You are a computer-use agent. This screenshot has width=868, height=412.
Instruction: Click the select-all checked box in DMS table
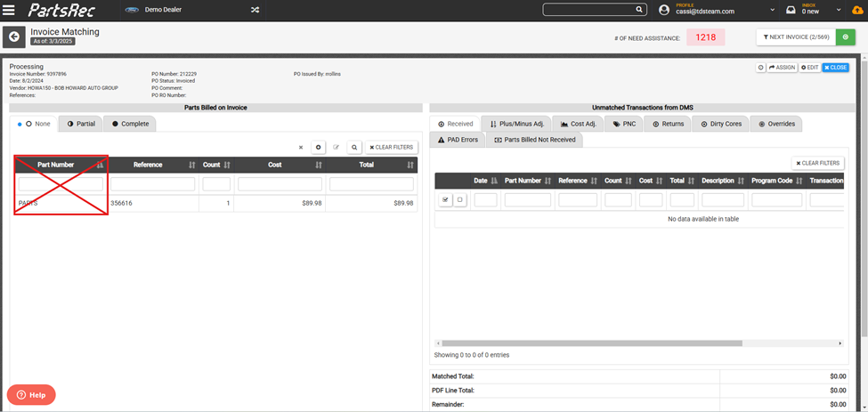coord(446,200)
